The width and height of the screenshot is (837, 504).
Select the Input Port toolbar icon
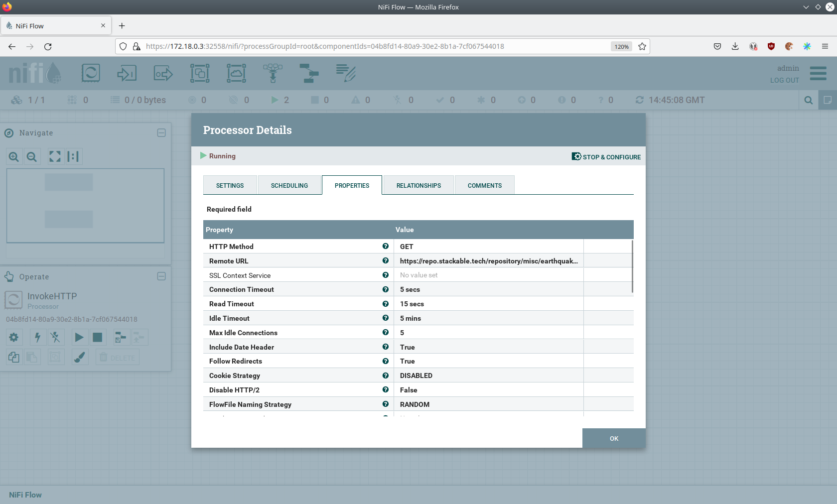coord(127,73)
